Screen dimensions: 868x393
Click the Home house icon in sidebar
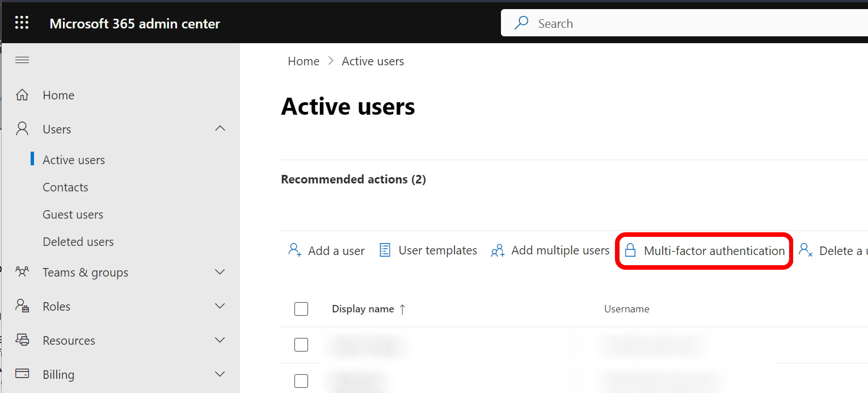coord(22,95)
